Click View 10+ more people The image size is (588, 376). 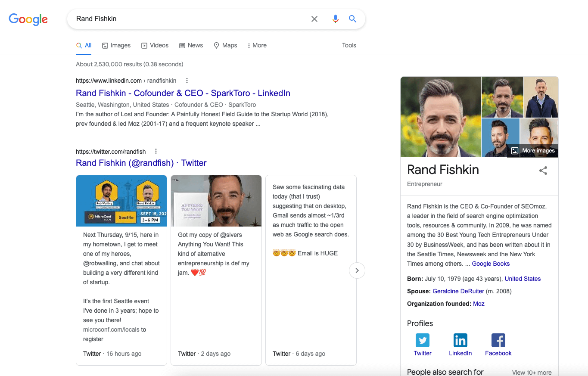[x=532, y=373]
